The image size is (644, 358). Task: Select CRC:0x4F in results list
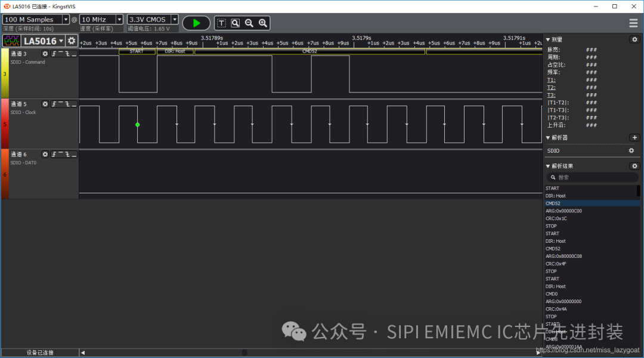(556, 264)
